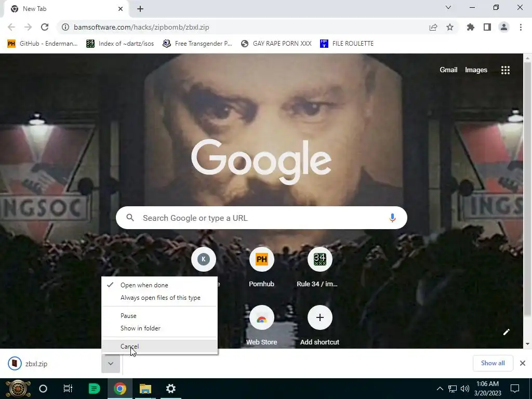Click the Cortana circle in the taskbar
The image size is (532, 399).
(x=43, y=389)
